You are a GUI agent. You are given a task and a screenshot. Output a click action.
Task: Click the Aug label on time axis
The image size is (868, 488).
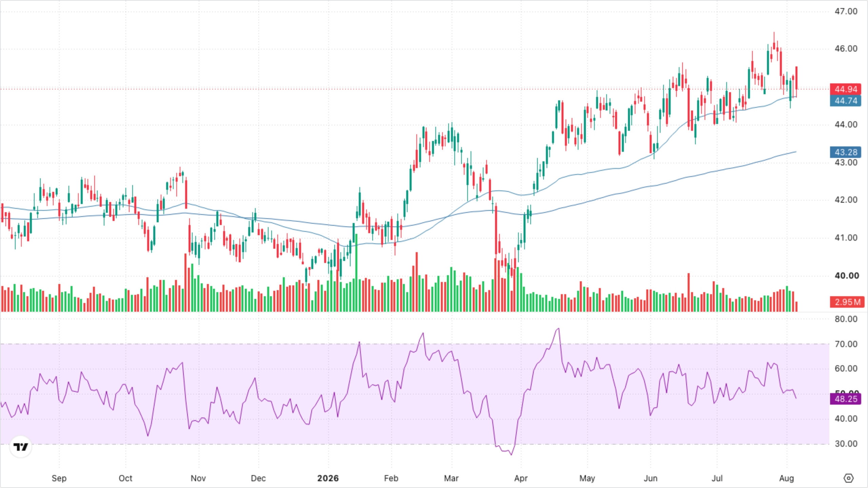[787, 478]
